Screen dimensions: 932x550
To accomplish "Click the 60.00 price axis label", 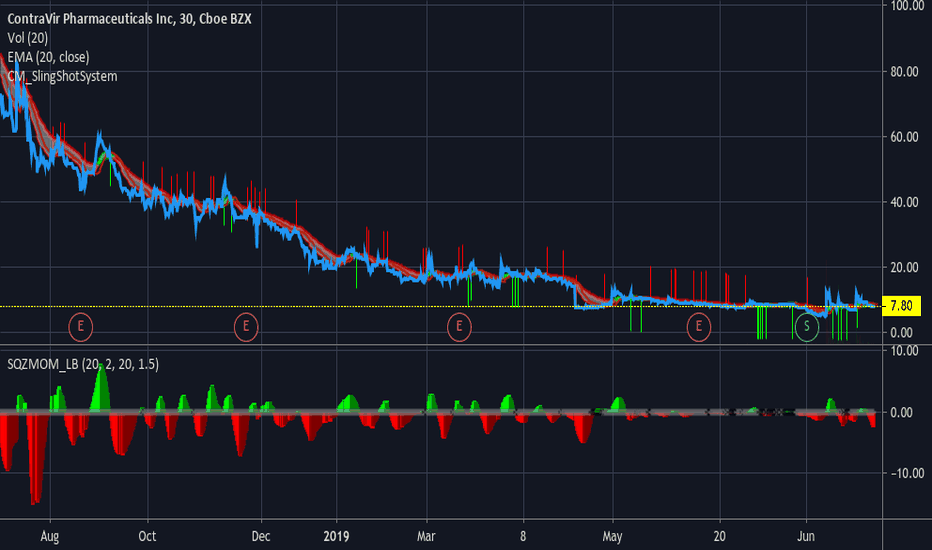I will pyautogui.click(x=903, y=137).
